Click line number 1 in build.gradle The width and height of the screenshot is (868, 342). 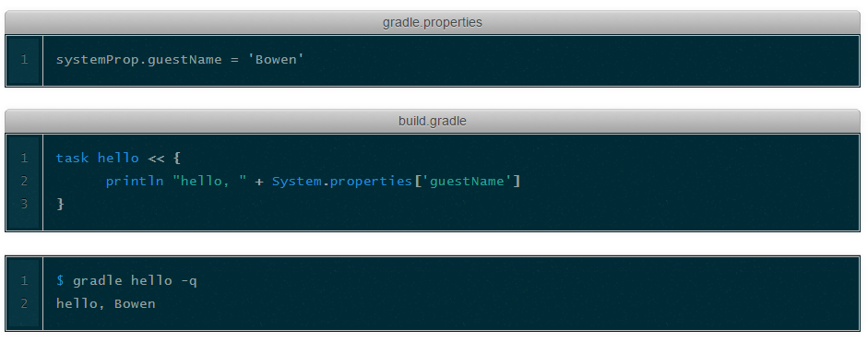(x=24, y=159)
